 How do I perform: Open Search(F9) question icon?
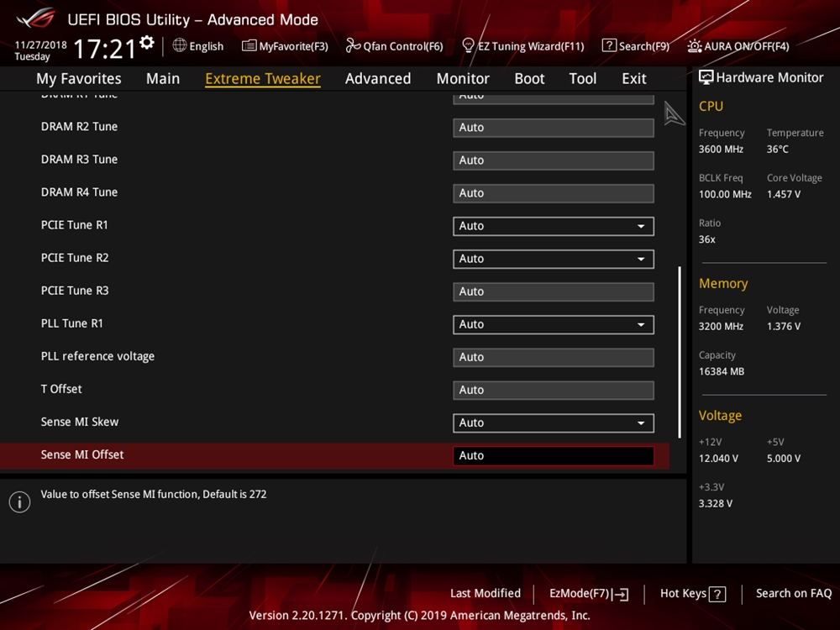point(608,45)
